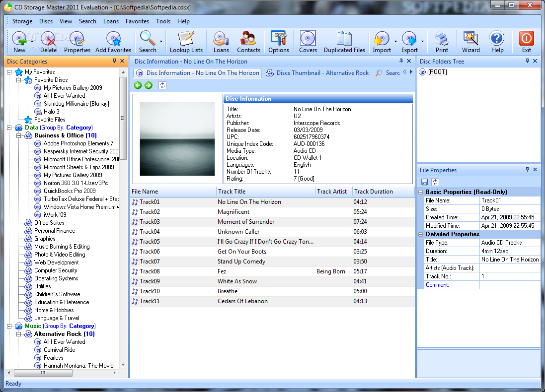Open the Import button dropdown arrow
Screen dimensions: 545x392
[395, 41]
